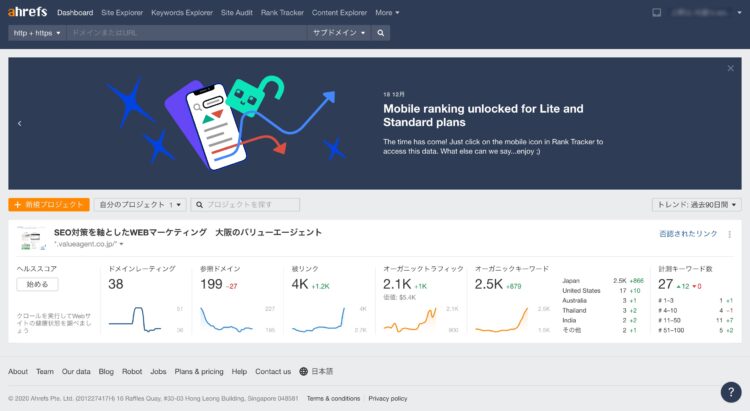Click the United States country row

point(603,290)
